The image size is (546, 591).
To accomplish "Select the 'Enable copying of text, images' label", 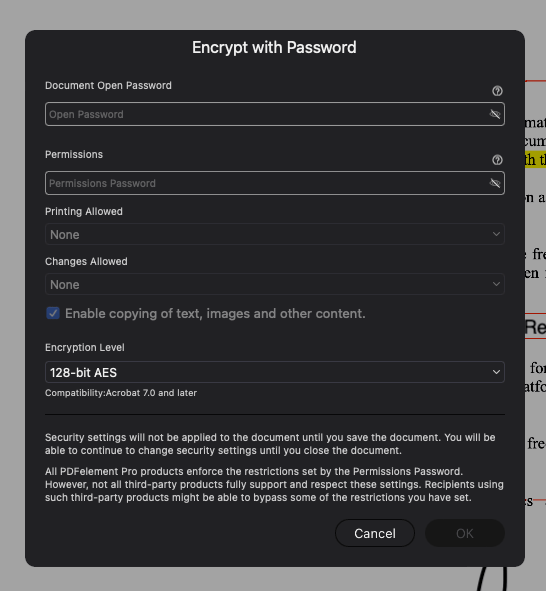I will (x=215, y=314).
